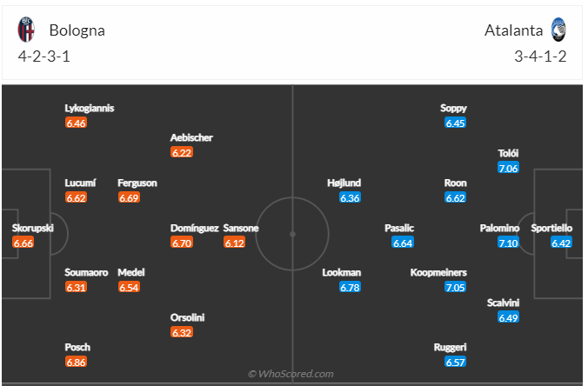Click Ferguson's 6.69 rating badge
This screenshot has height=386, width=588.
pyautogui.click(x=130, y=198)
